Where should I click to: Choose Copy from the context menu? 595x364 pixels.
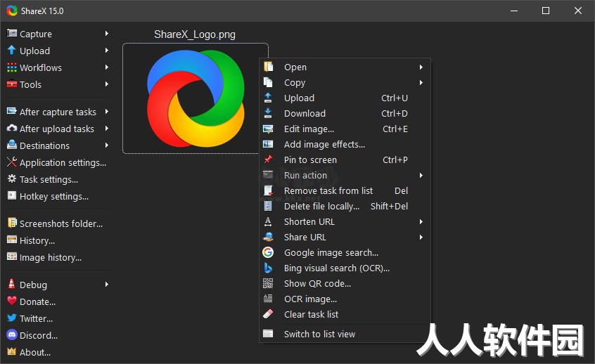345,83
